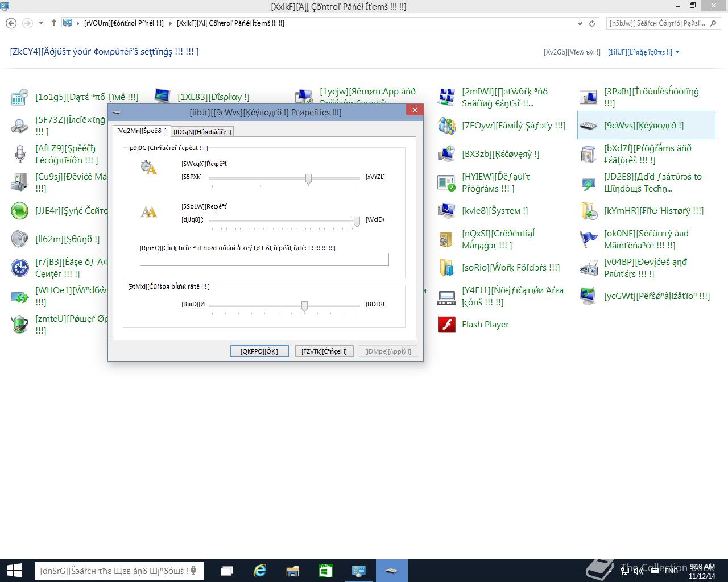This screenshot has width=728, height=582.
Task: Open the Default Programs icon
Action: click(446, 182)
